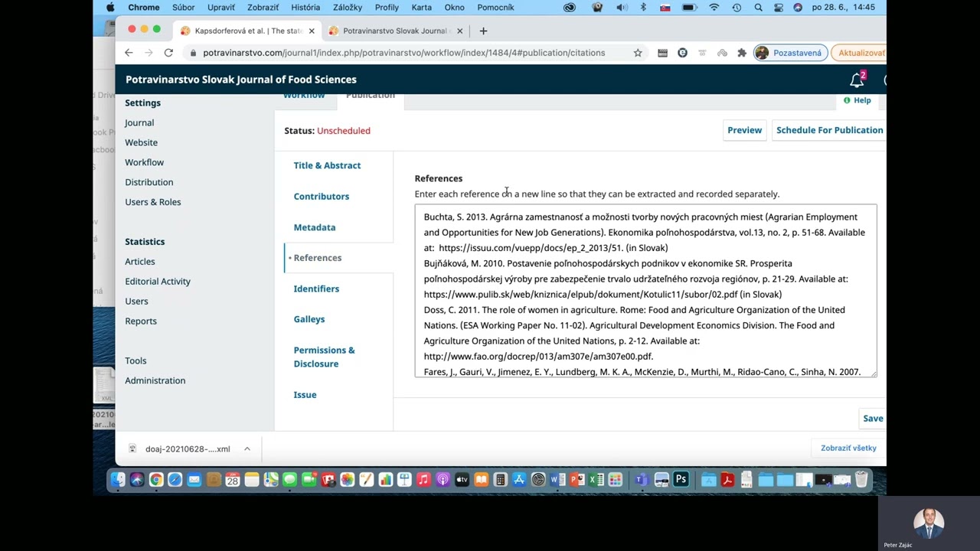Open Bluetooth menu bar icon
Screen dimensions: 980x551
pyautogui.click(x=643, y=8)
